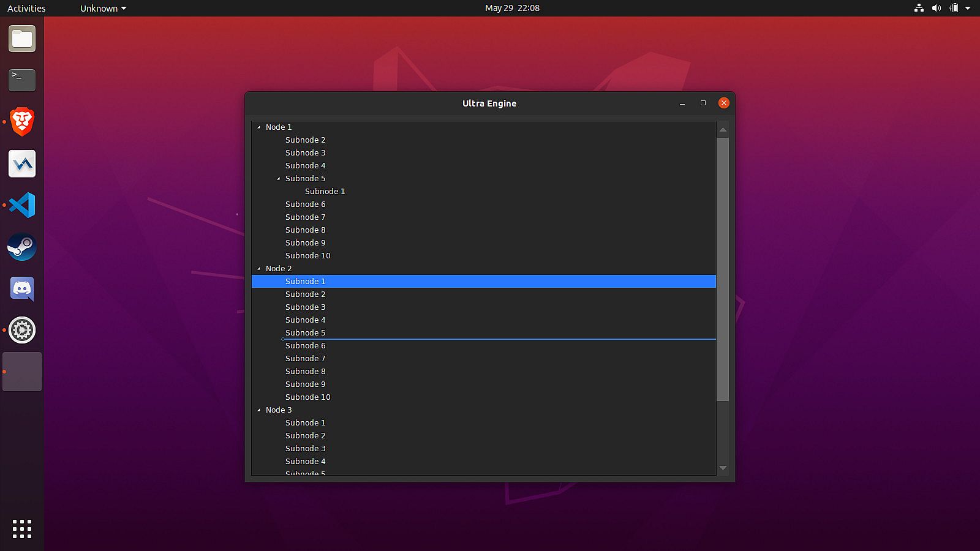Open Visual Studio Code from the dock
The width and height of the screenshot is (980, 551).
pos(22,205)
